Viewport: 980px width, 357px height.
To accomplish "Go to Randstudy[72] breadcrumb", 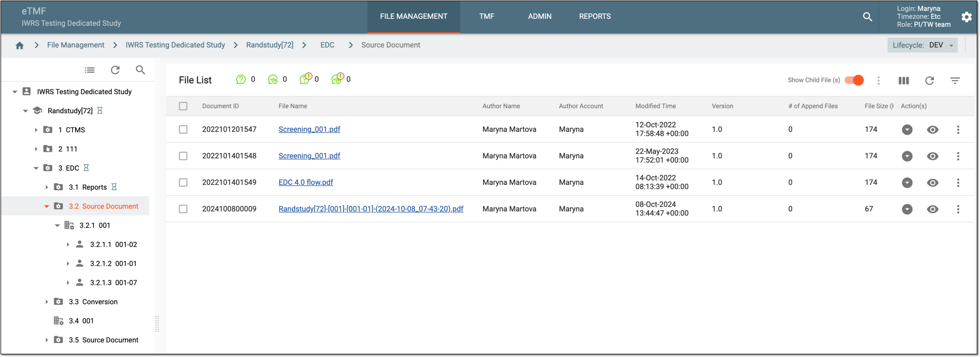I will coord(270,45).
